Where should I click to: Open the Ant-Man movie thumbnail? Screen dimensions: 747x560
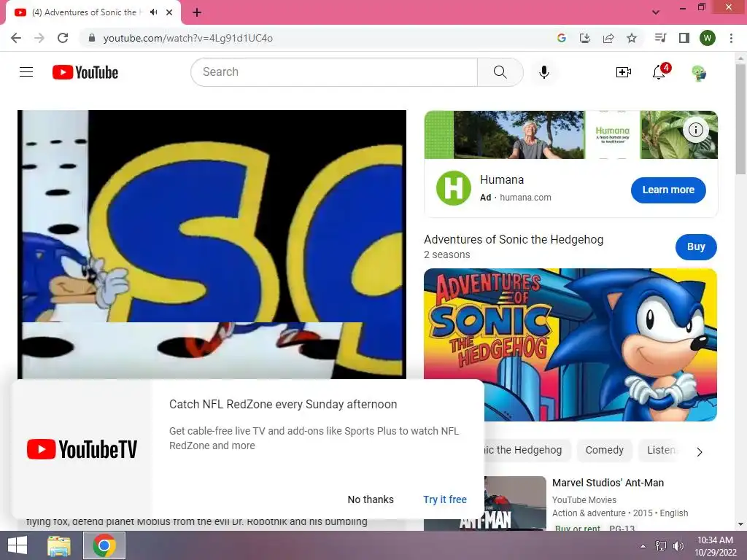515,503
